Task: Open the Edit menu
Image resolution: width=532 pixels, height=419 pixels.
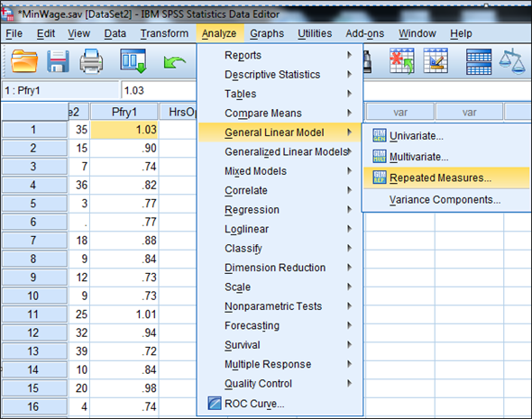Action: (46, 33)
